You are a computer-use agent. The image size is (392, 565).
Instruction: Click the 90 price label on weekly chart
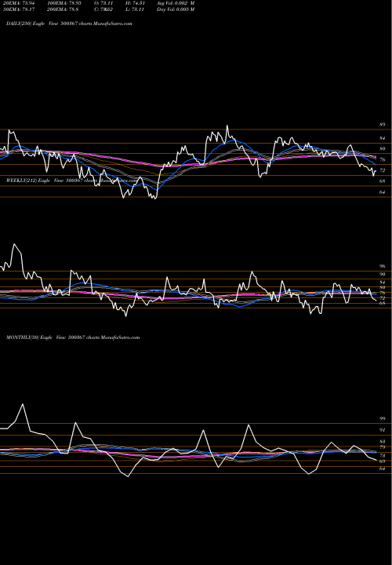click(x=382, y=274)
